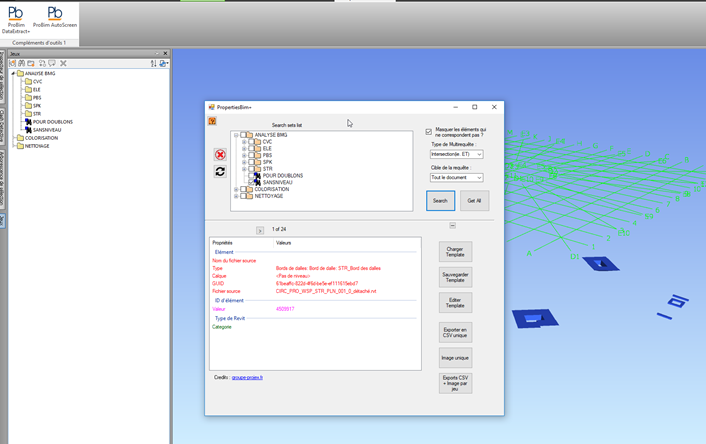Expand SPK node in dialog tree
Image resolution: width=706 pixels, height=444 pixels.
(244, 162)
